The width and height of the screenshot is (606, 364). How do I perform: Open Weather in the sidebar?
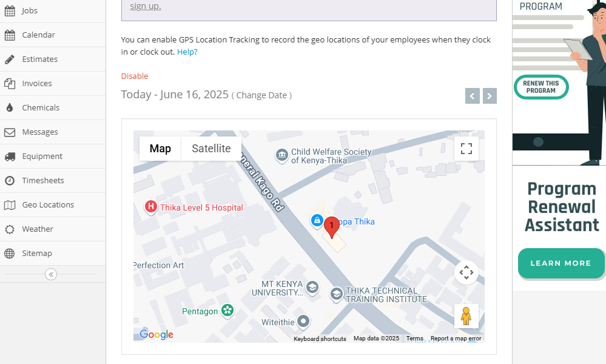[x=53, y=229]
